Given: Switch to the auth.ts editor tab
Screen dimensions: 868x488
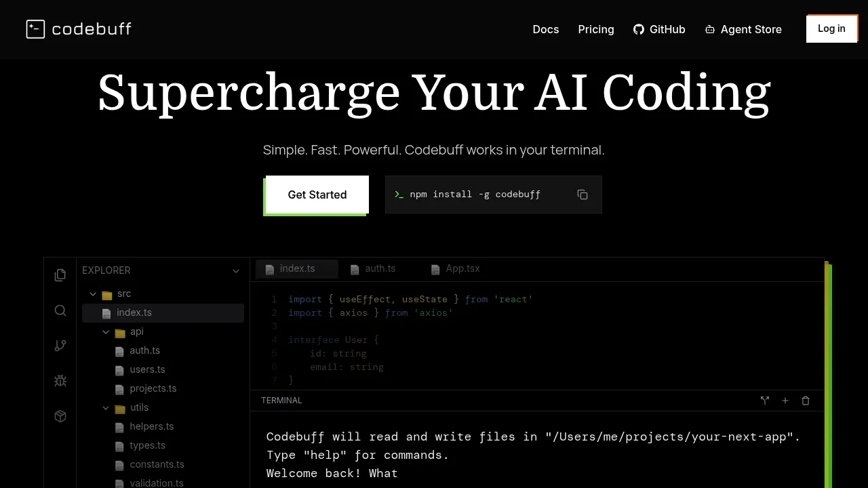Looking at the screenshot, I should pos(373,269).
